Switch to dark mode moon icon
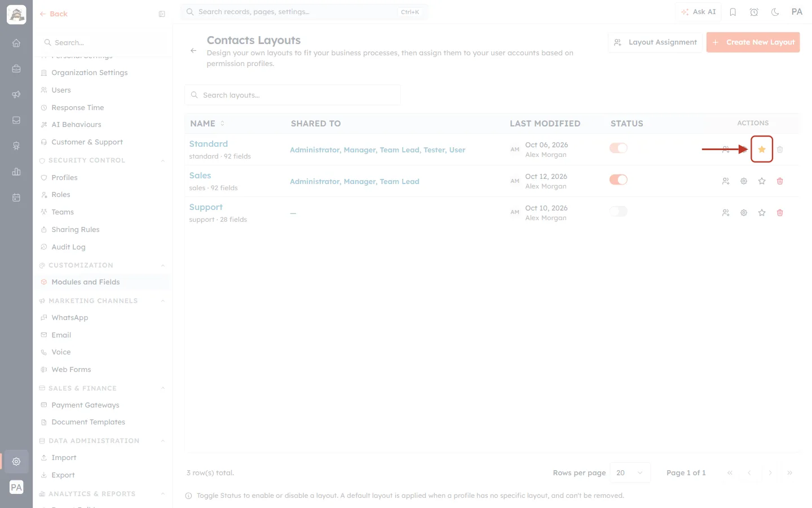Screen dimensions: 812x508 (x=775, y=12)
